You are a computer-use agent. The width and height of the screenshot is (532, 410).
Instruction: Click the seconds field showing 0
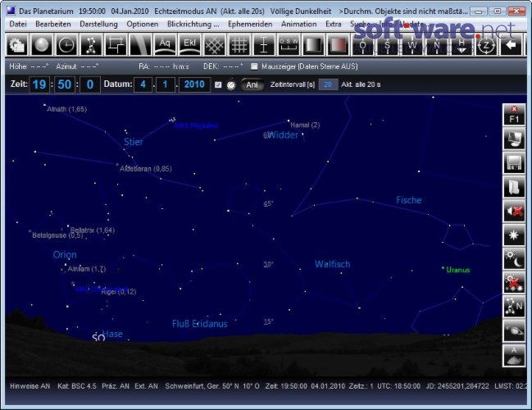(x=90, y=84)
